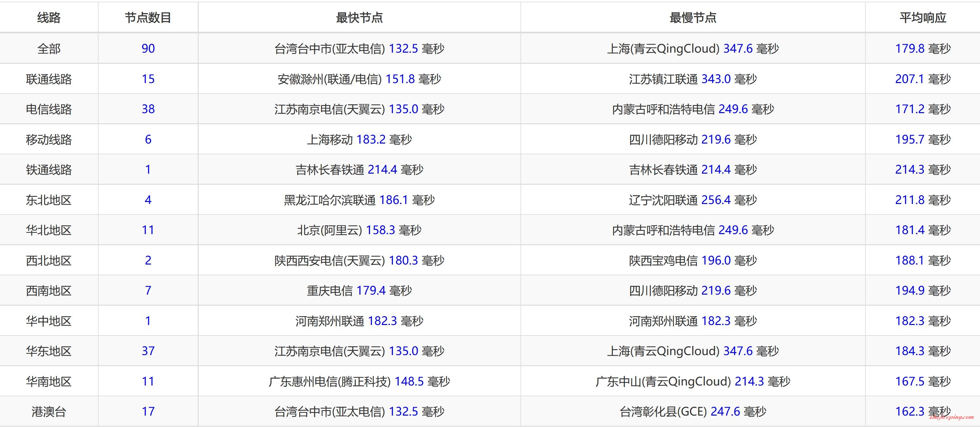Click node count 90 in 全部 row
This screenshot has height=428, width=980.
(x=148, y=49)
